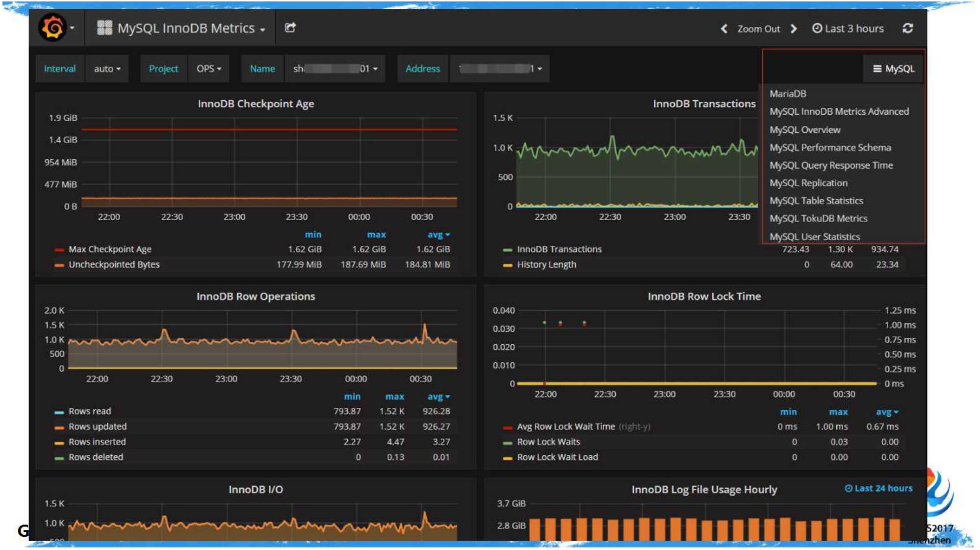Select MySQL Performance Schema dashboard

[830, 148]
